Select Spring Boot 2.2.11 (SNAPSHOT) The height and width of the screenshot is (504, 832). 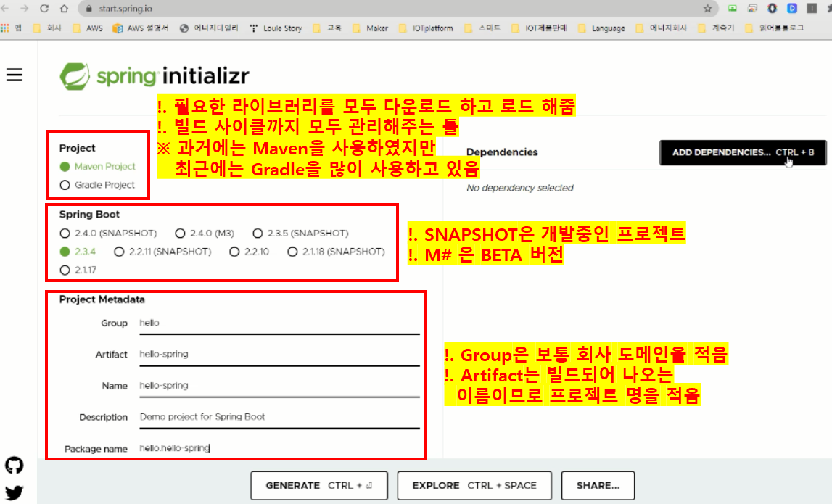coord(119,252)
